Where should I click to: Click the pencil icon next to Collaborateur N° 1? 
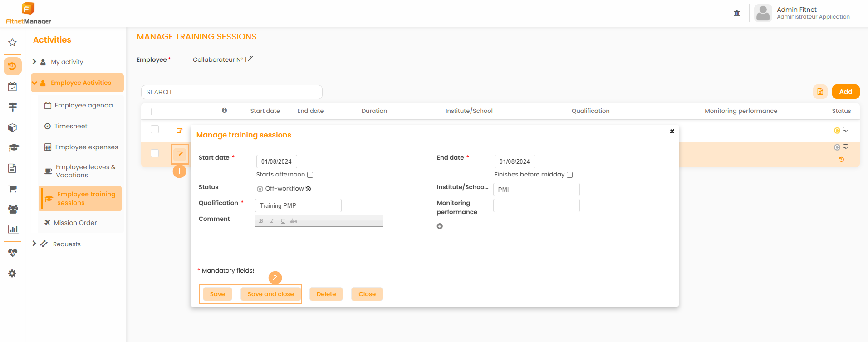pos(250,59)
